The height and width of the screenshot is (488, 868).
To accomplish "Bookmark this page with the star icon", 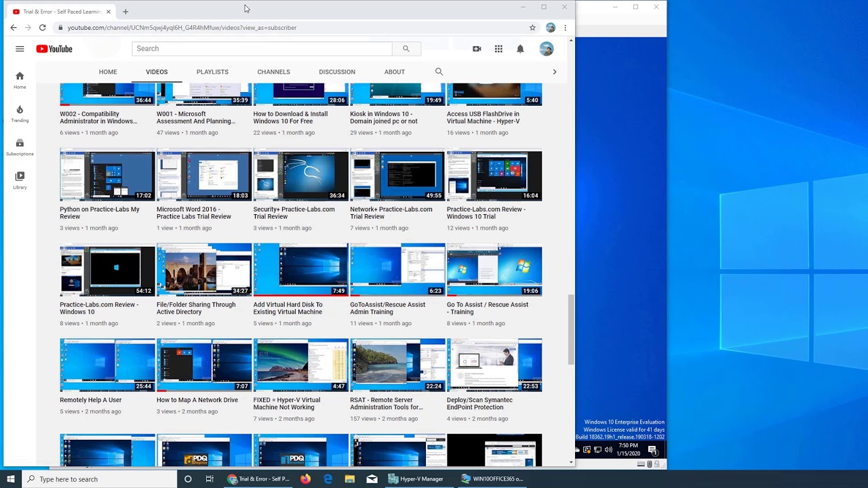I will click(x=532, y=28).
